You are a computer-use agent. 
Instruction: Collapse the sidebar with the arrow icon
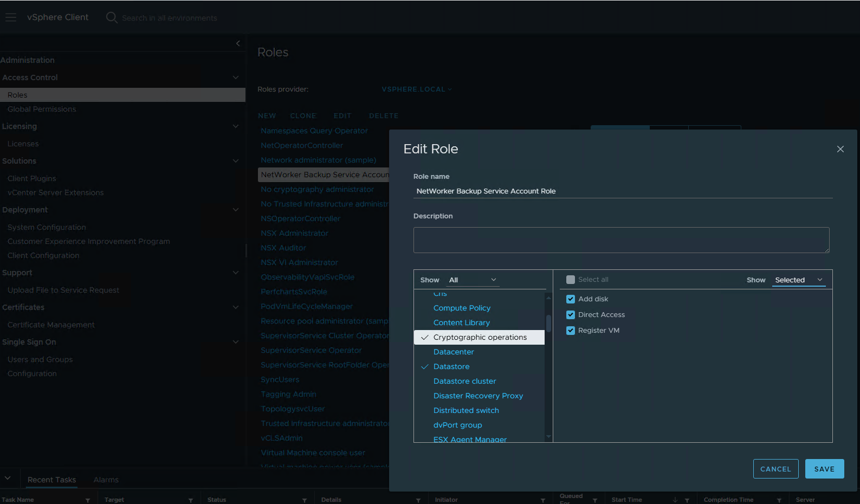(x=238, y=43)
